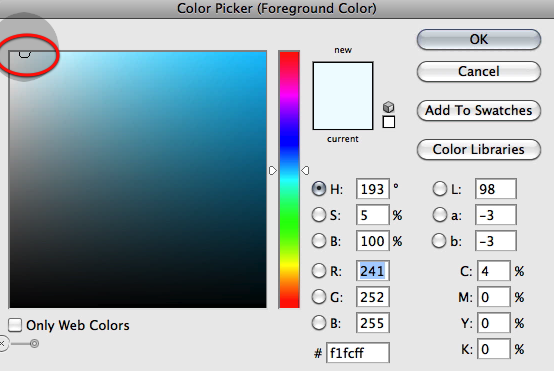Screen dimensions: 554x371
Task: Click the circular color field picker marker
Action: click(24, 53)
